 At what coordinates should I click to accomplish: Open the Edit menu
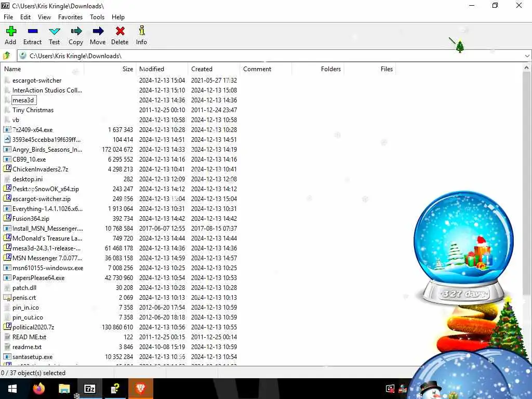click(x=25, y=17)
